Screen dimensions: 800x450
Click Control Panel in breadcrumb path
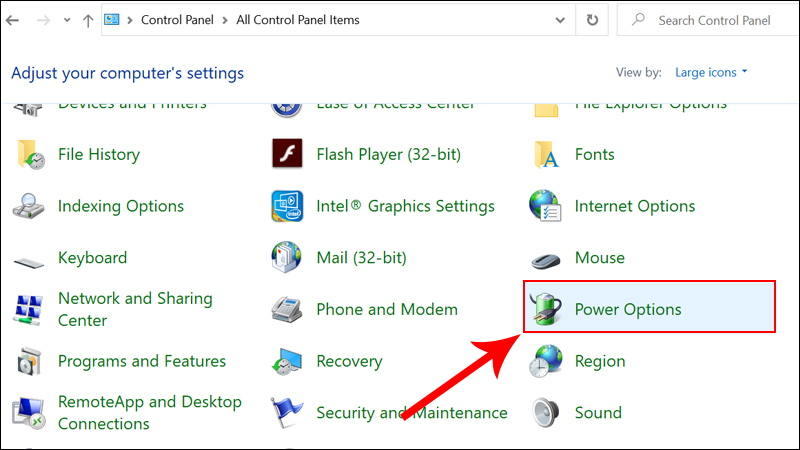click(x=175, y=20)
